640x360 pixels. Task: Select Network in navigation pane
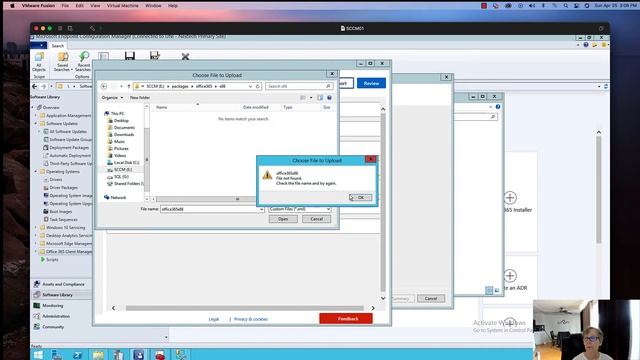point(118,198)
